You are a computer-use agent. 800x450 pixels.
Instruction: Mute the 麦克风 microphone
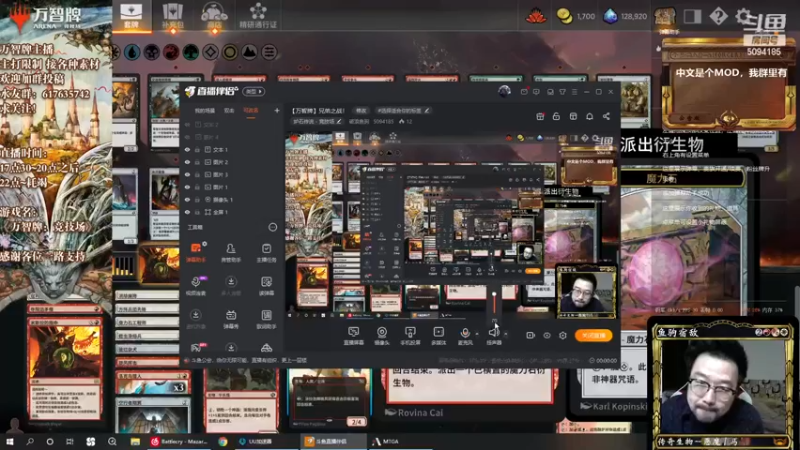[465, 336]
